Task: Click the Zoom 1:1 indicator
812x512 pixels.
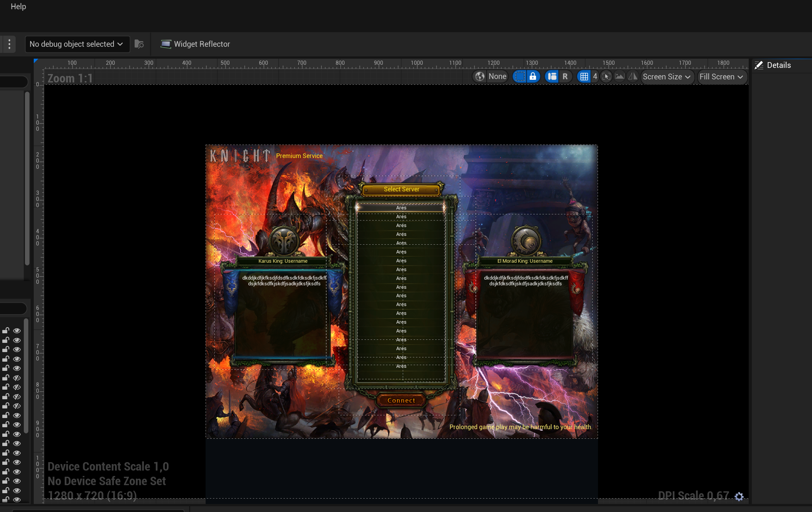Action: click(70, 78)
